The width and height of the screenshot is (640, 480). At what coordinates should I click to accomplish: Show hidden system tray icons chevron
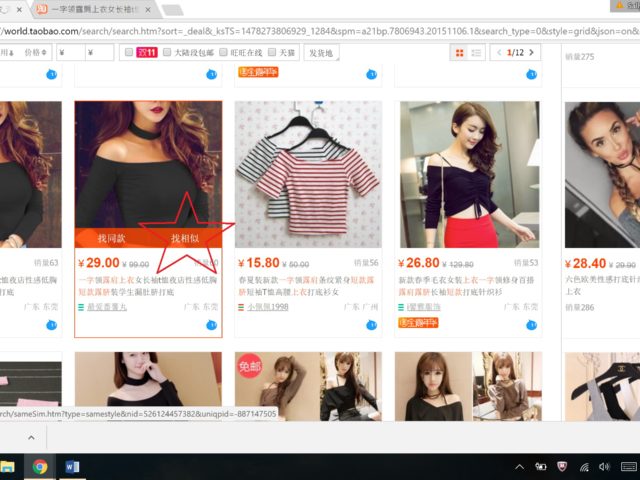(519, 467)
